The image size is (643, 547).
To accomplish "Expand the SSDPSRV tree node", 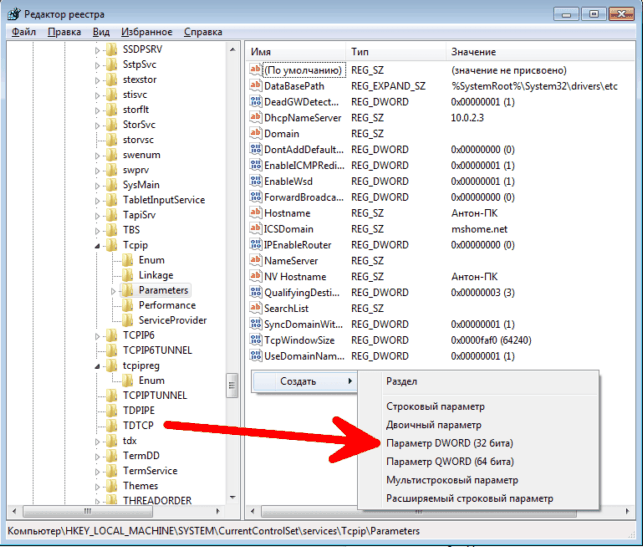I will click(97, 50).
